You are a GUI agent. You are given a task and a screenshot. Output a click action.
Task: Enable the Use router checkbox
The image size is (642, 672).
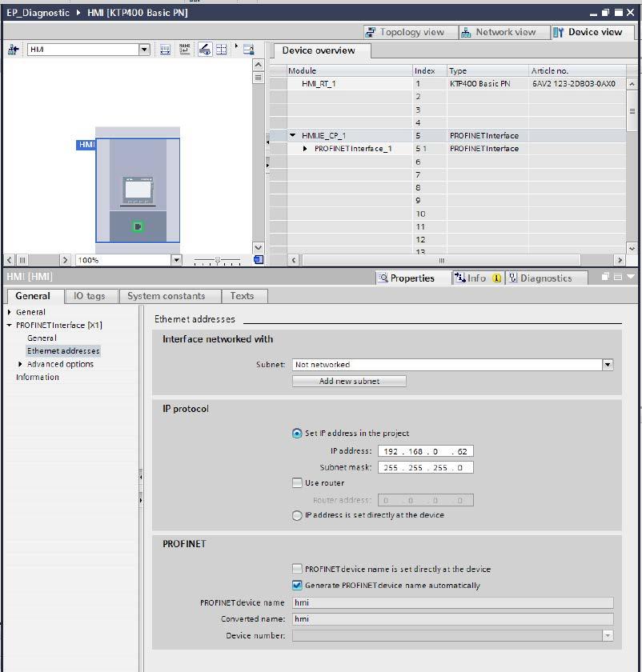pyautogui.click(x=297, y=483)
